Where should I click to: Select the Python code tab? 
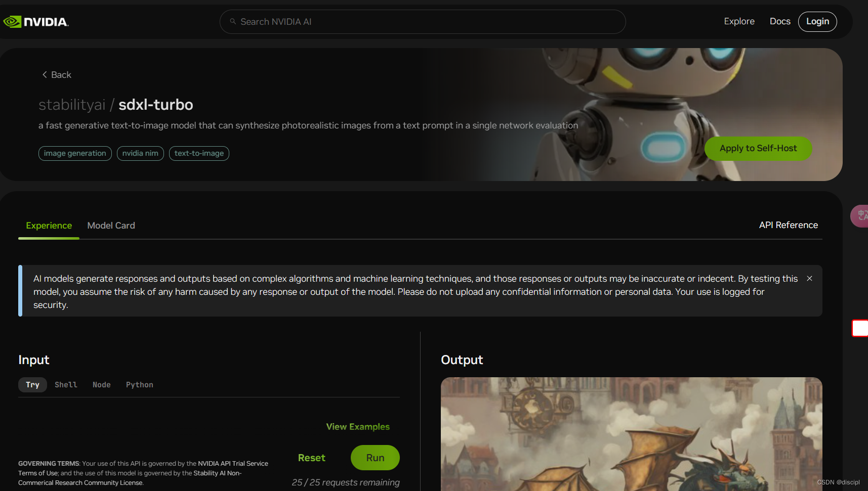tap(139, 385)
